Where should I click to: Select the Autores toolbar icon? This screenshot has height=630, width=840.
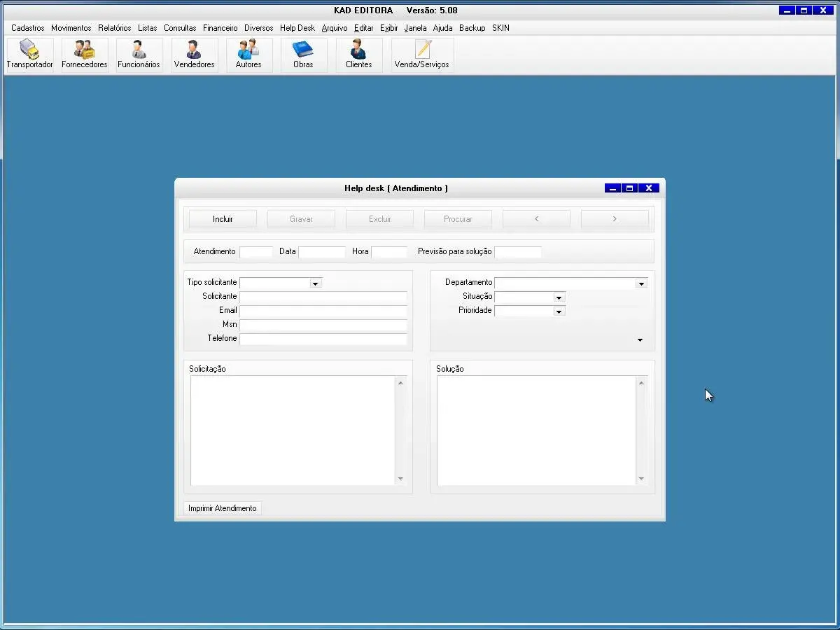(248, 55)
